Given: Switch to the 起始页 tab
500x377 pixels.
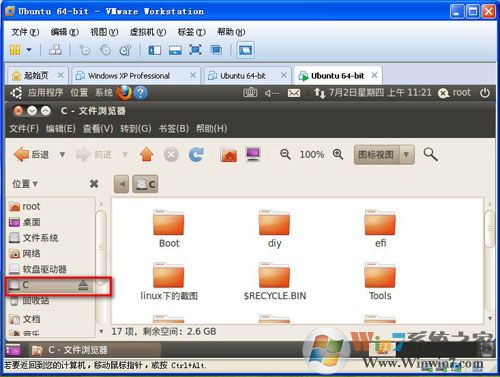Looking at the screenshot, I should tap(37, 76).
